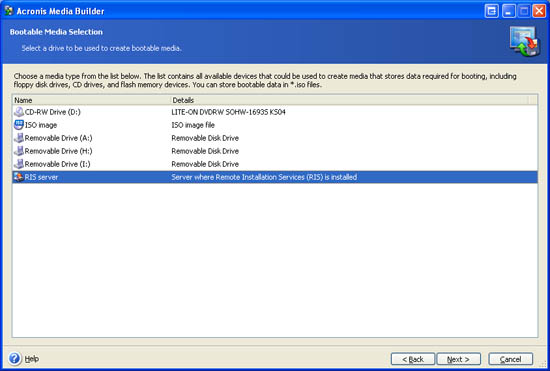Image resolution: width=550 pixels, height=371 pixels.
Task: Sort the list by the Details column header
Action: [x=349, y=100]
